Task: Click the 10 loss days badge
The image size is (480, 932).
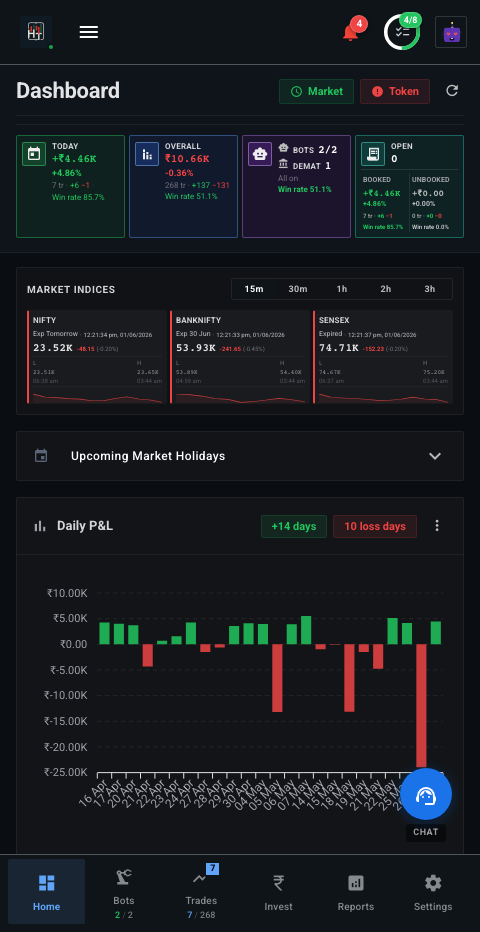Action: [375, 526]
